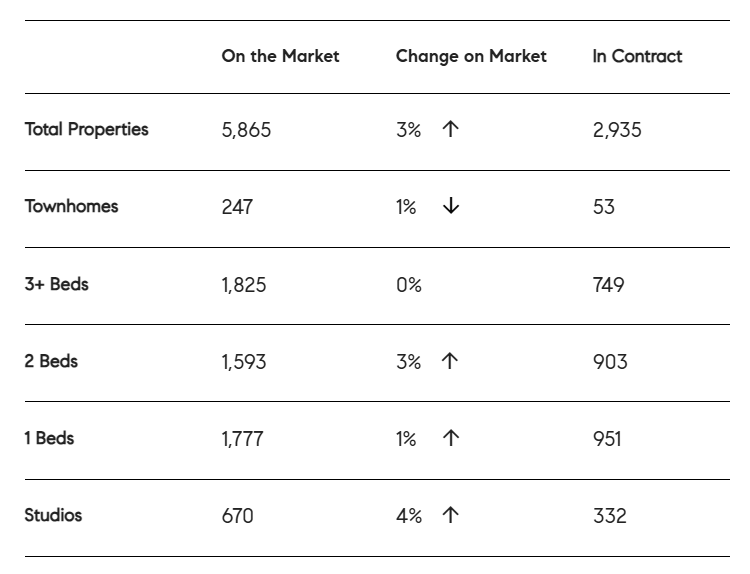750x574 pixels.
Task: Select the In Contract column header
Action: pos(637,56)
